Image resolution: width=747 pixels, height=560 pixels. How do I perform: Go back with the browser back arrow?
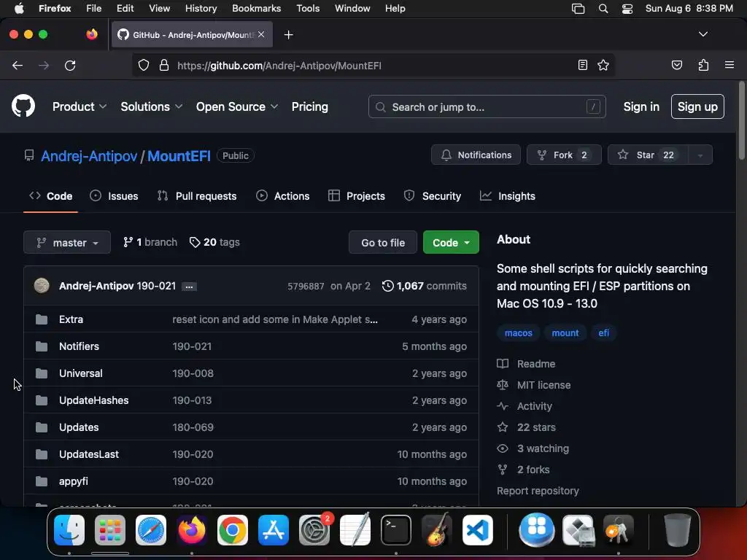click(x=18, y=65)
